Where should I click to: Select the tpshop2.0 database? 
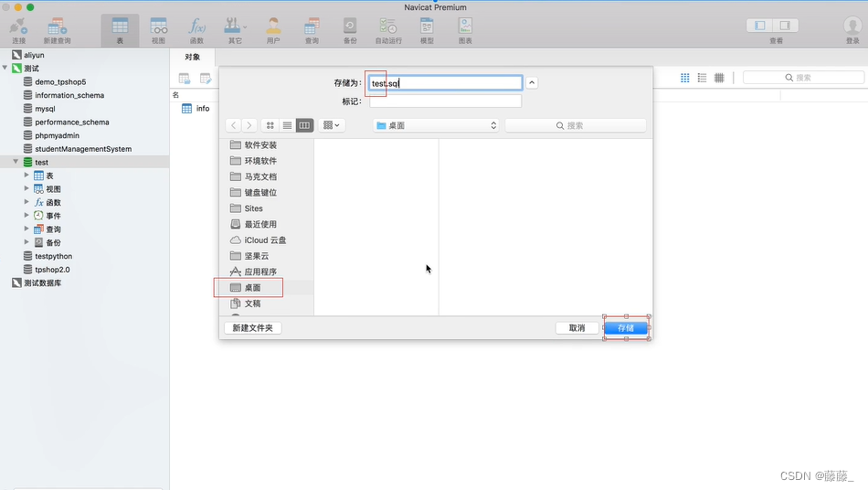coord(52,269)
